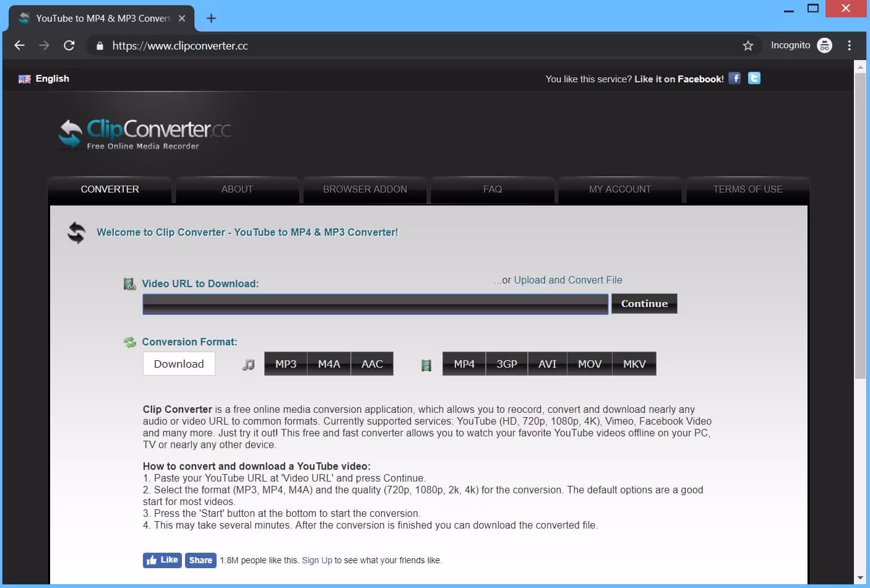This screenshot has width=870, height=588.
Task: Click the Video URL input field
Action: click(x=376, y=304)
